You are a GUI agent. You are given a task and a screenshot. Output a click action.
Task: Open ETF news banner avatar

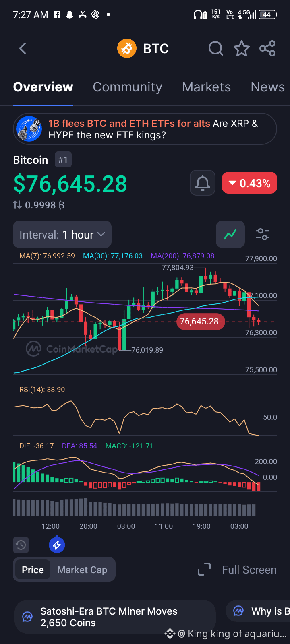(x=29, y=129)
